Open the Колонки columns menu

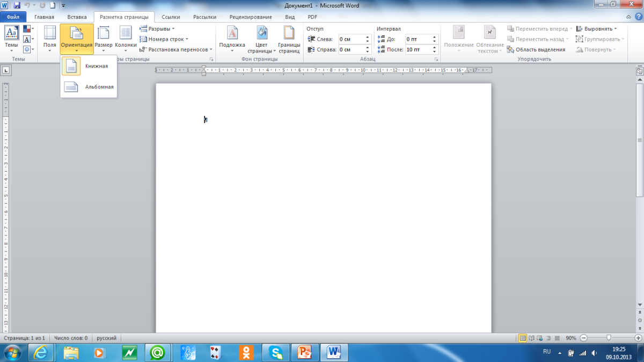point(126,39)
